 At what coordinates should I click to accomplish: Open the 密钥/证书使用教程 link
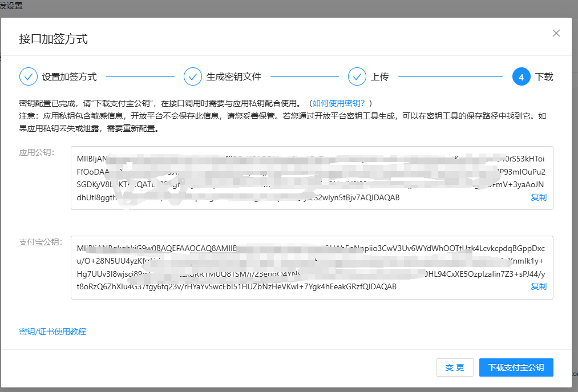click(52, 332)
